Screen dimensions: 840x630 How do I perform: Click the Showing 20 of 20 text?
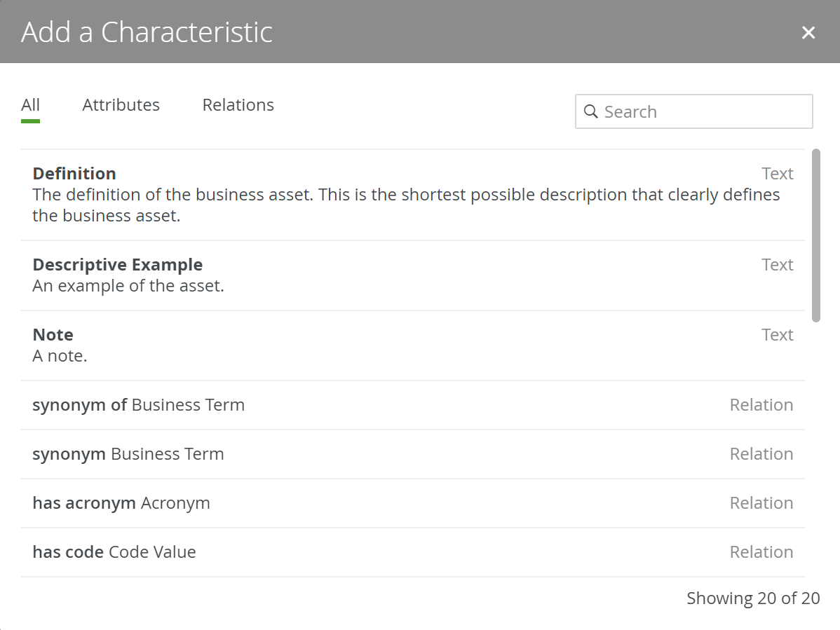point(753,598)
